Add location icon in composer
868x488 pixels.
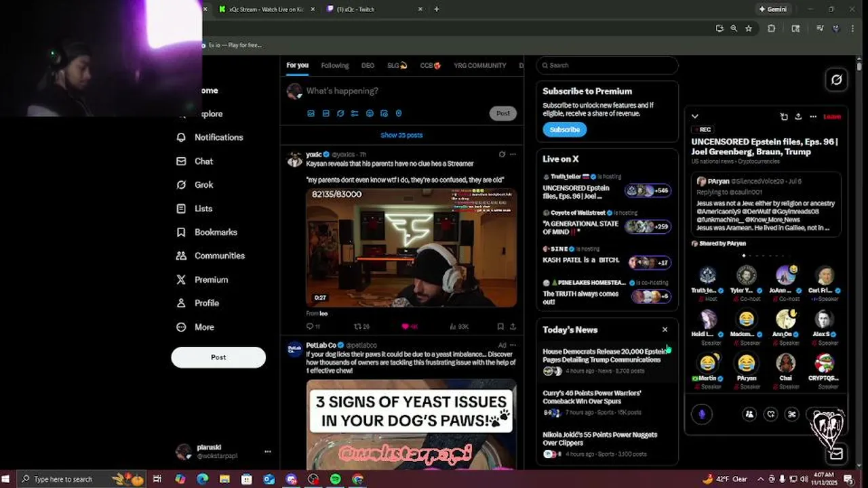tap(399, 113)
